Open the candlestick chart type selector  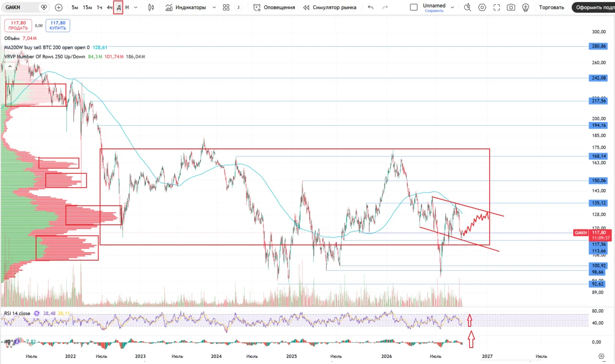(151, 7)
